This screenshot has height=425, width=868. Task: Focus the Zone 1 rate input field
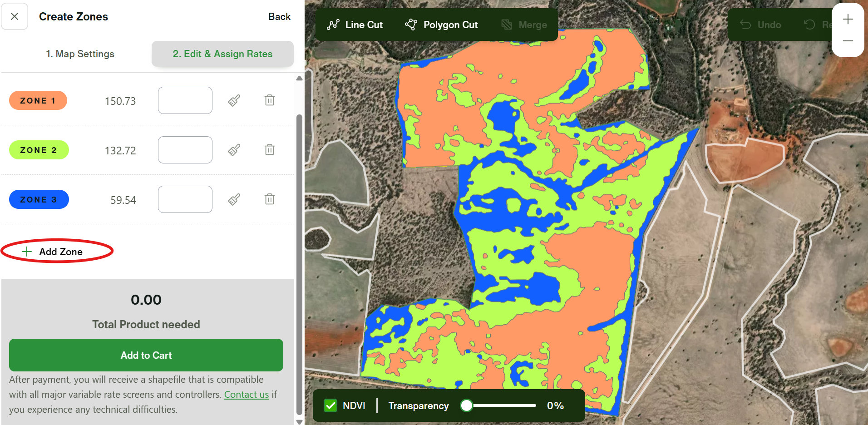(185, 100)
